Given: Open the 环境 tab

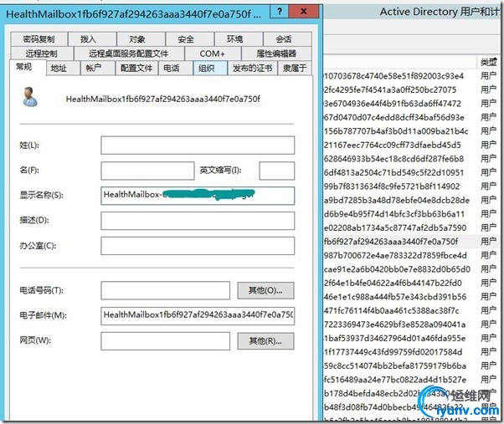Looking at the screenshot, I should pyautogui.click(x=239, y=39).
